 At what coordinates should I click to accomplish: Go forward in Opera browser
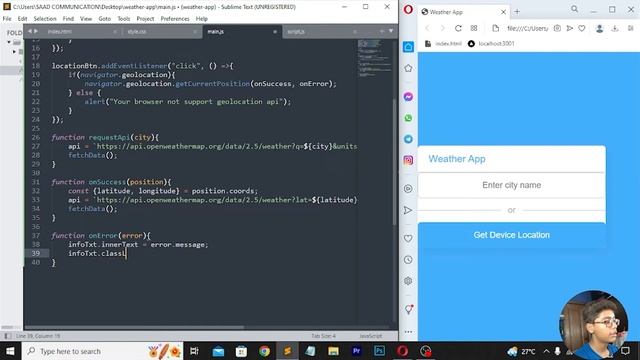click(x=442, y=28)
